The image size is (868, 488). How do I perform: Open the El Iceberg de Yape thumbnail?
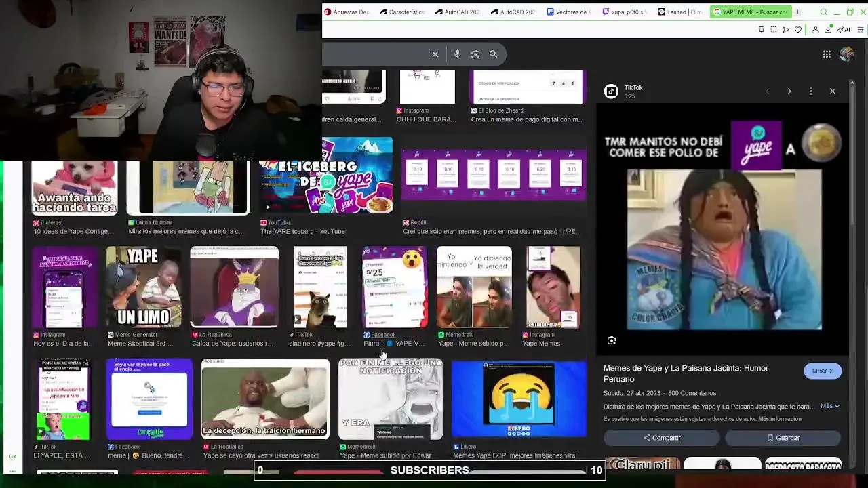point(326,176)
